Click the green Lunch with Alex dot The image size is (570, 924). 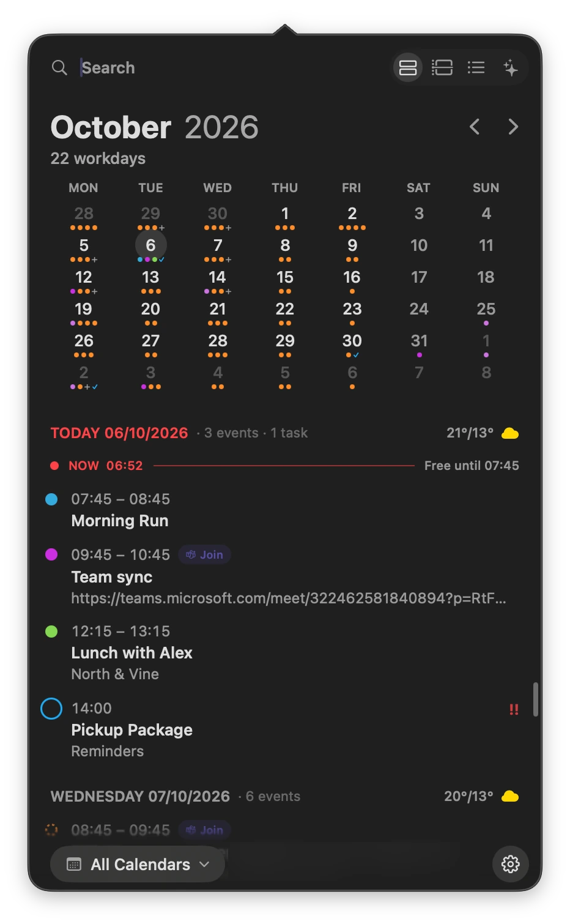pos(51,631)
